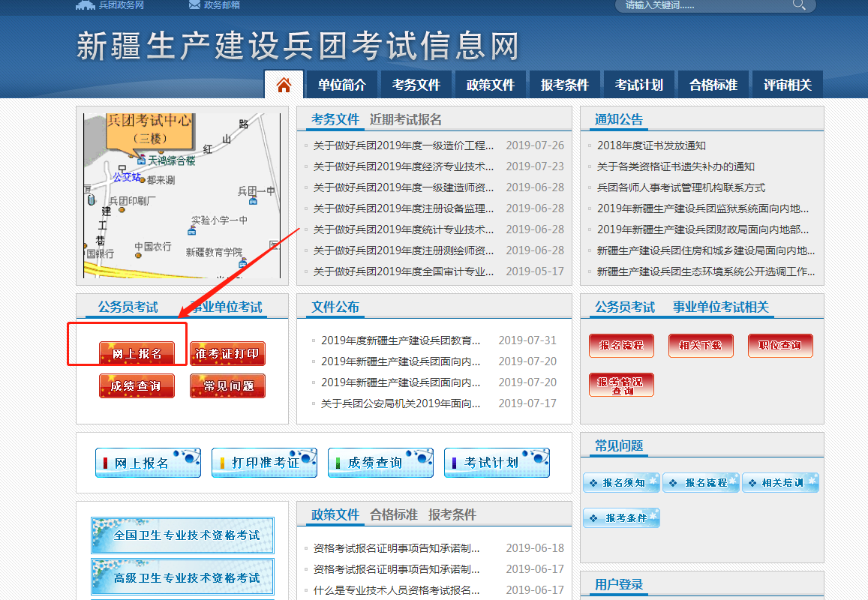Screen dimensions: 868x600
Task: Click the red 成绩查询 button
Action: [x=137, y=385]
